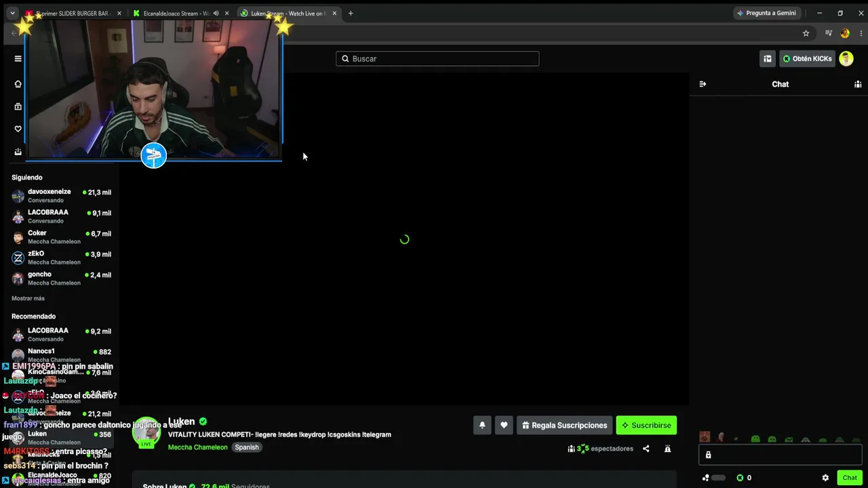This screenshot has height=488, width=868.
Task: Click the Spanish language tag
Action: tap(247, 447)
